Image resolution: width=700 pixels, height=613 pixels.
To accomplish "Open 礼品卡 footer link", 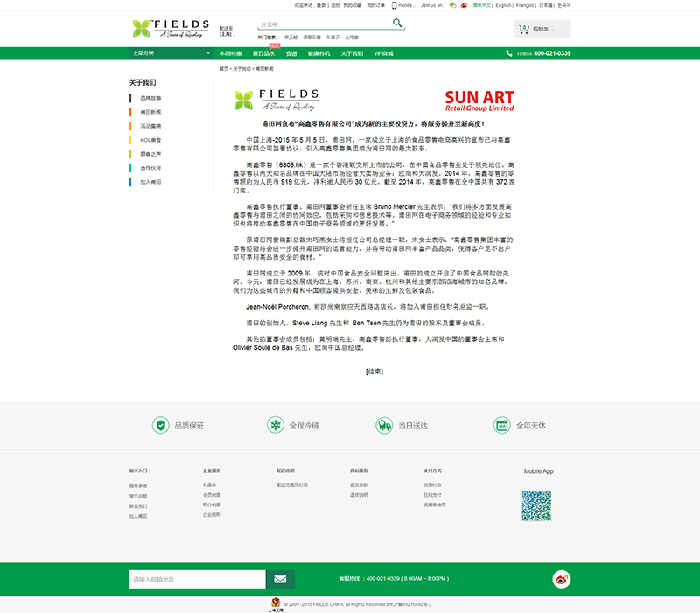I will click(209, 485).
